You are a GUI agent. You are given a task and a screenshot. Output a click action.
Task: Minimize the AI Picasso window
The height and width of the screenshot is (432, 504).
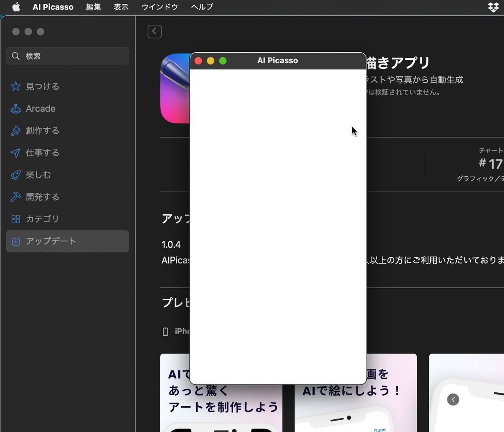pos(210,61)
